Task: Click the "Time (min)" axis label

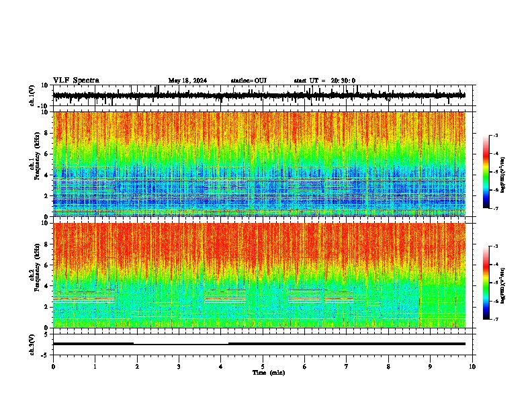Action: click(269, 373)
